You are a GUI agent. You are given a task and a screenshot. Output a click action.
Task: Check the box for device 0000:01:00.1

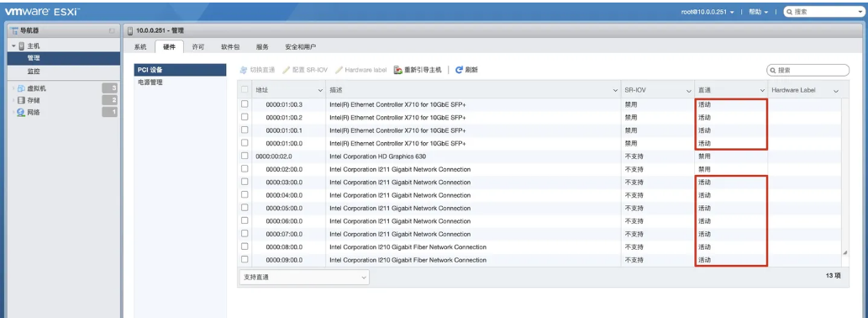[x=245, y=130]
